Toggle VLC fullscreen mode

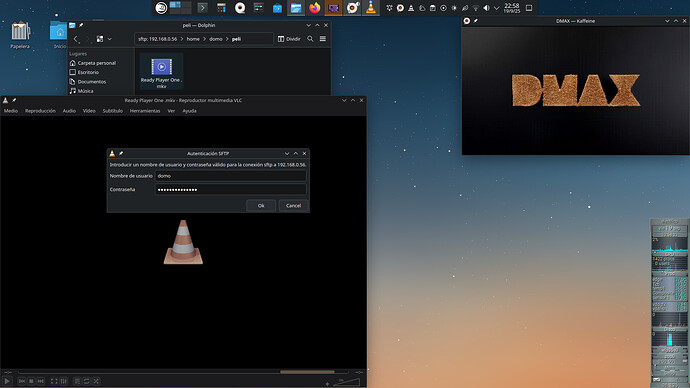54,381
